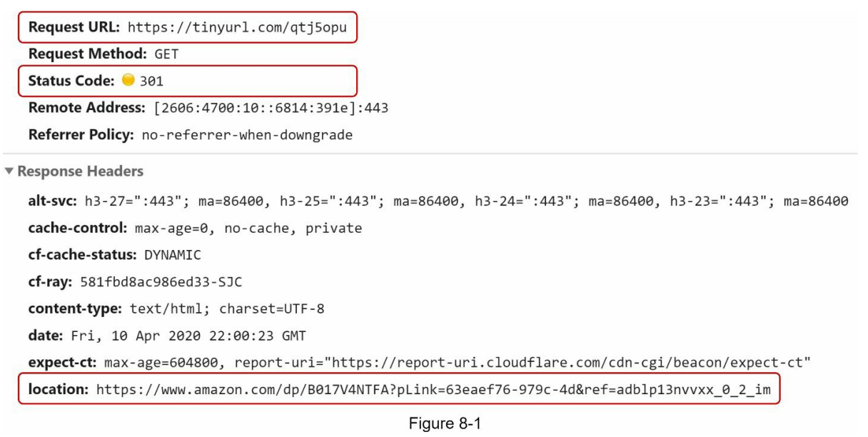The height and width of the screenshot is (437, 868).
Task: Click the 301 status code value
Action: 151,81
